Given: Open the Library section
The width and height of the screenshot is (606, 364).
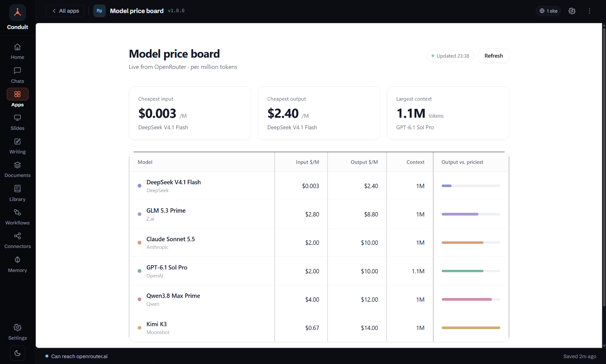Looking at the screenshot, I should click(x=18, y=193).
